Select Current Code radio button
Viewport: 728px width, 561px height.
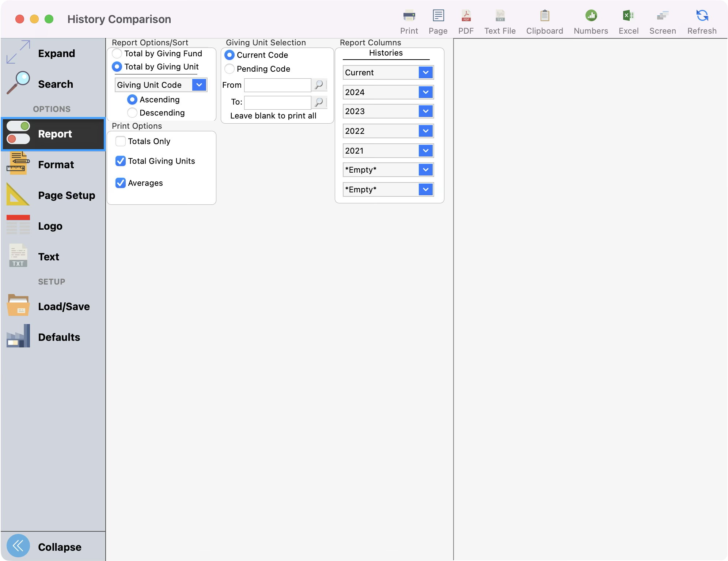[x=230, y=55]
